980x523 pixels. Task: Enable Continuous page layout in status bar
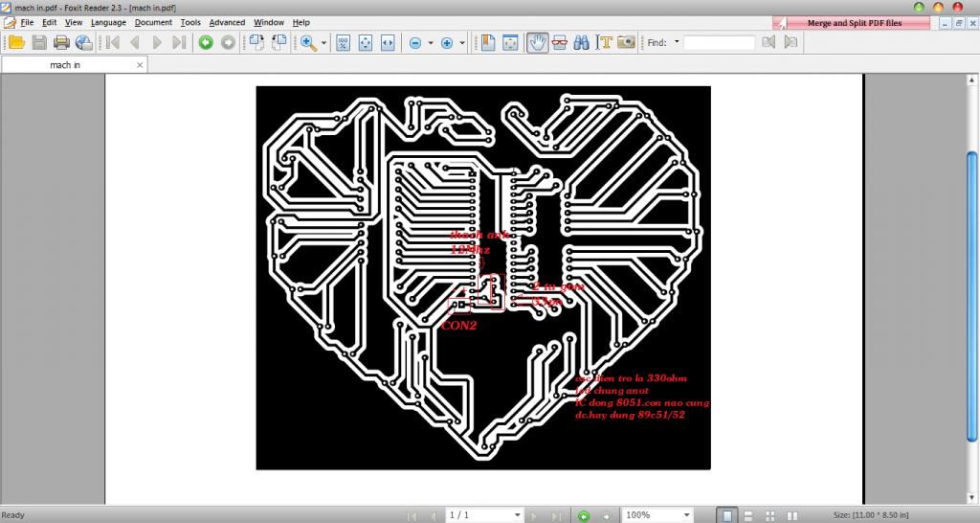point(748,515)
